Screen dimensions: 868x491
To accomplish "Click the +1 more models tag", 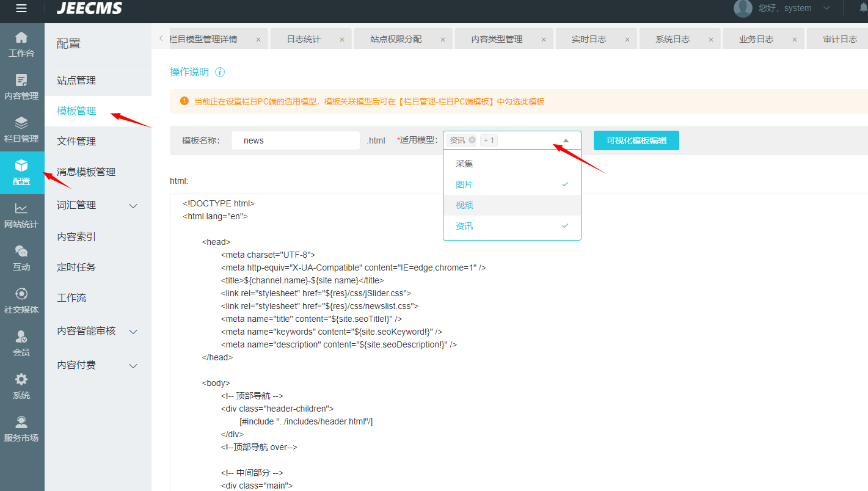I will (489, 140).
